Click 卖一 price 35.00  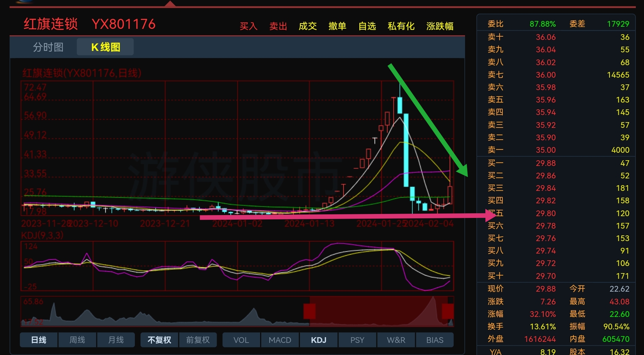point(546,150)
